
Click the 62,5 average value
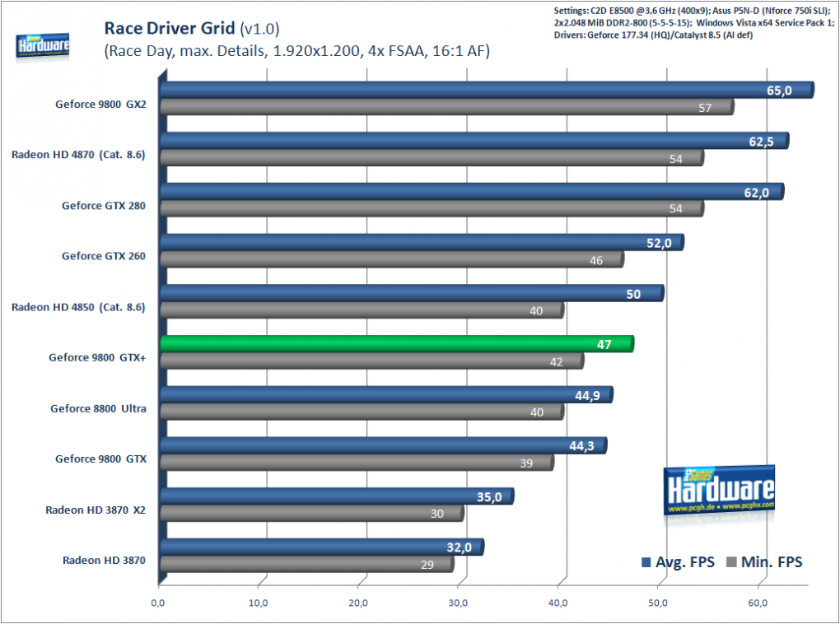(x=761, y=142)
